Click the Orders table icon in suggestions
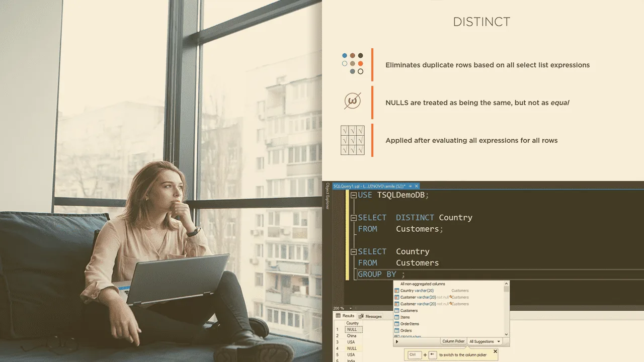Viewport: 644px width, 362px height. click(397, 330)
